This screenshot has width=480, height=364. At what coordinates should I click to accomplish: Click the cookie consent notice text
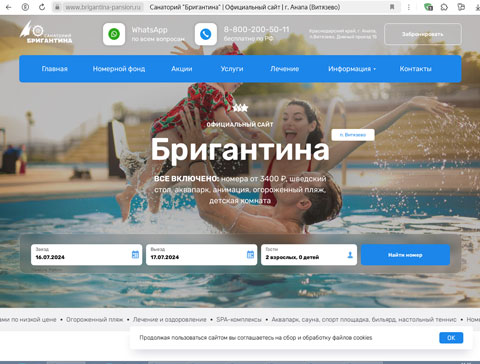click(256, 338)
